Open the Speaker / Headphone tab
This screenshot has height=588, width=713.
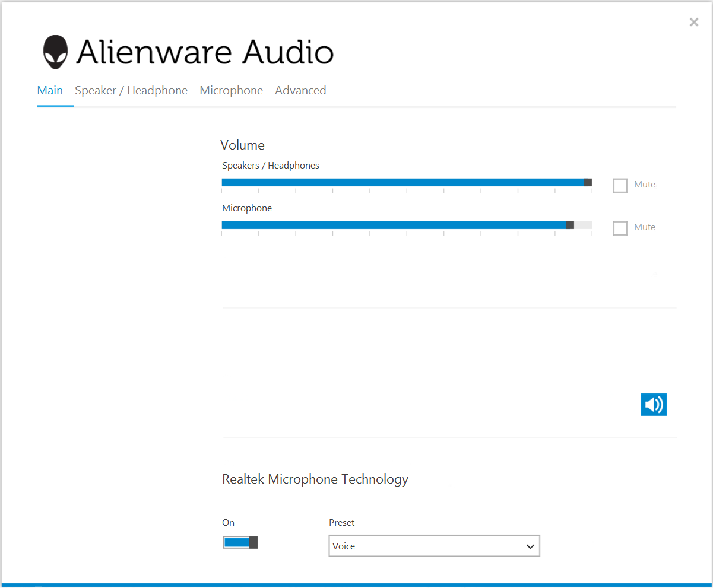point(131,91)
